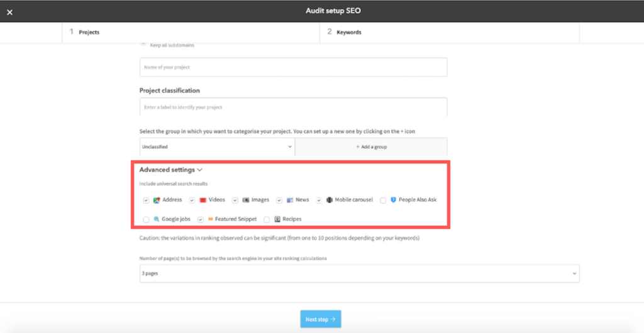The image size is (644, 333).
Task: Click the People Also Ask shield icon
Action: click(x=393, y=200)
